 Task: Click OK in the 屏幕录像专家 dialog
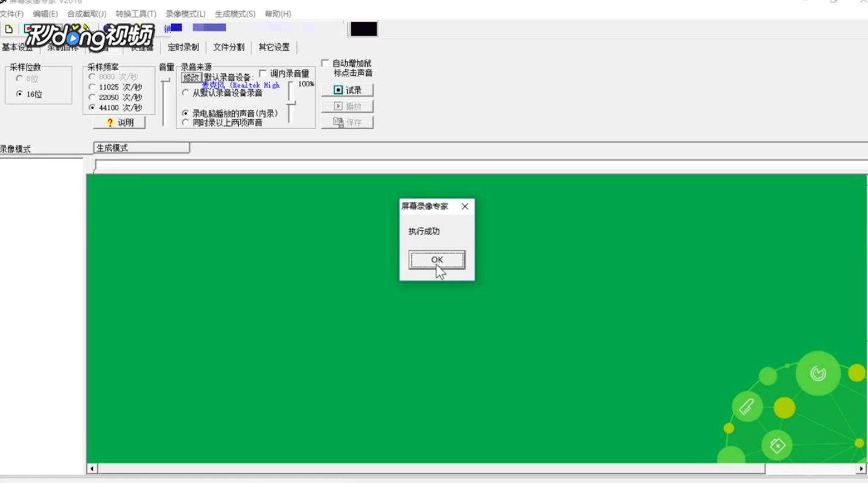click(x=437, y=260)
